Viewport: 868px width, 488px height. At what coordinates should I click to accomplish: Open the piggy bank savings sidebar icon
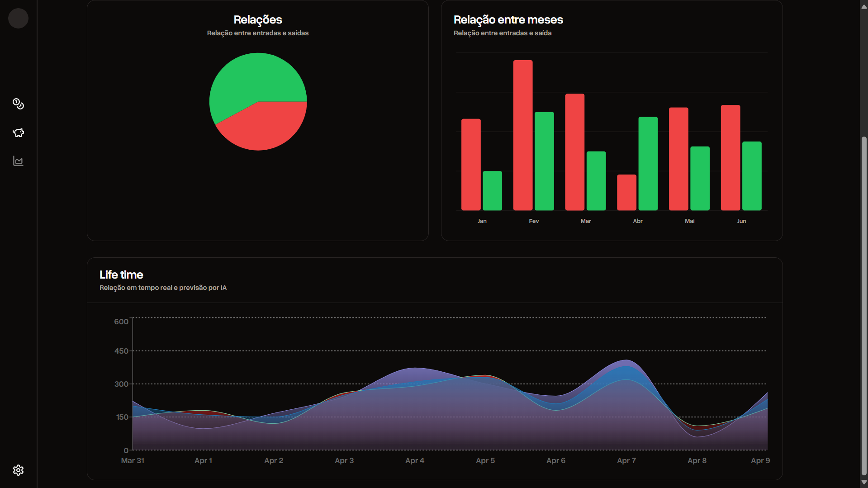(18, 133)
